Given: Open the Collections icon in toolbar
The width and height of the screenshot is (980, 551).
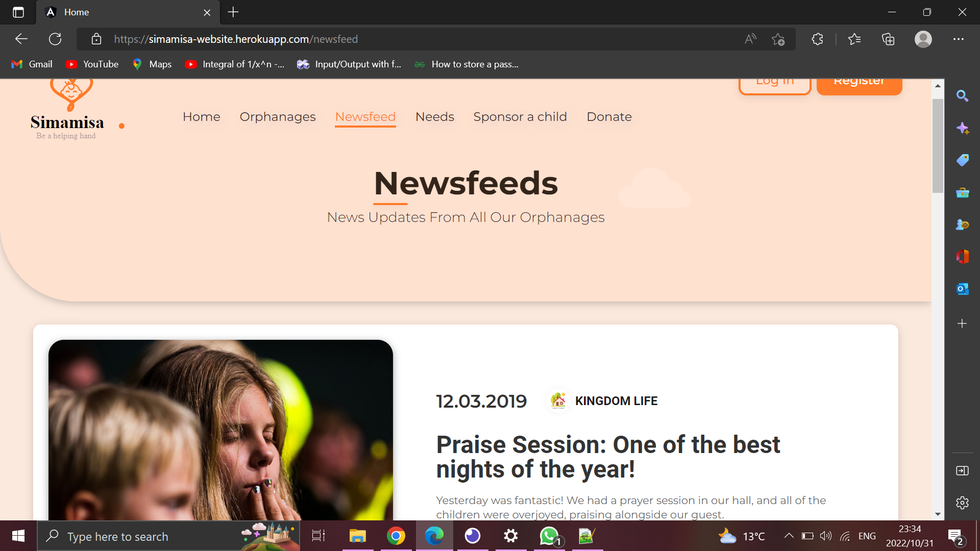Looking at the screenshot, I should pos(888,39).
